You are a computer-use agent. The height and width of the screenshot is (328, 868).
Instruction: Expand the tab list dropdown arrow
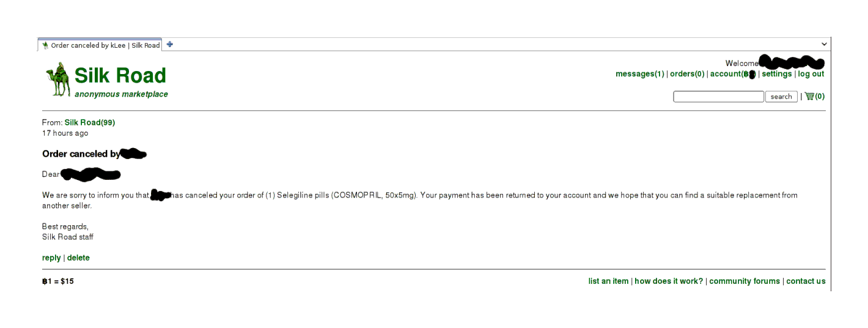[824, 44]
